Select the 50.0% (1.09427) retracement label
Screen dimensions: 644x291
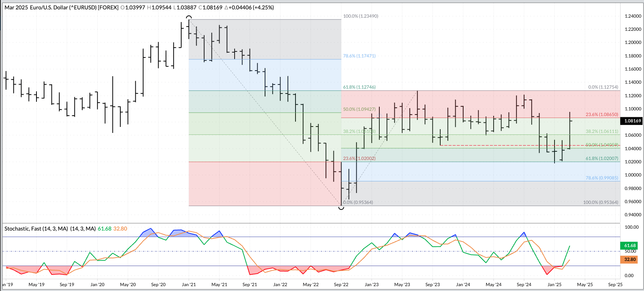point(359,109)
